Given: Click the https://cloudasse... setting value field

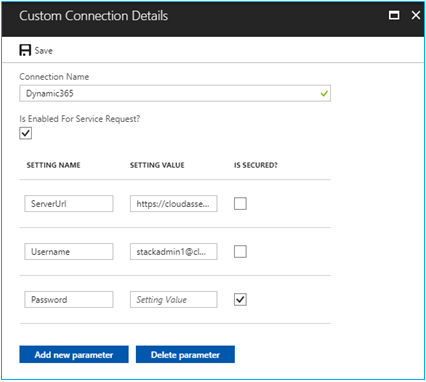Looking at the screenshot, I should tap(174, 203).
